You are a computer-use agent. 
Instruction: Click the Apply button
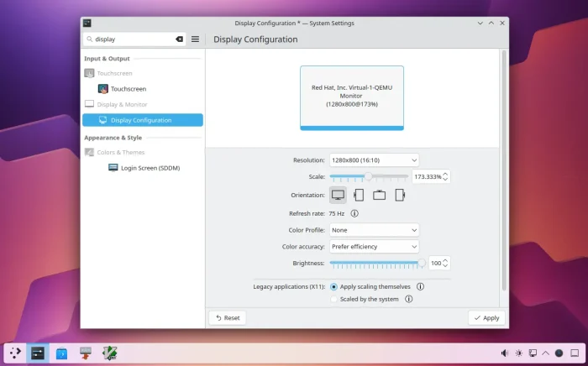click(486, 318)
